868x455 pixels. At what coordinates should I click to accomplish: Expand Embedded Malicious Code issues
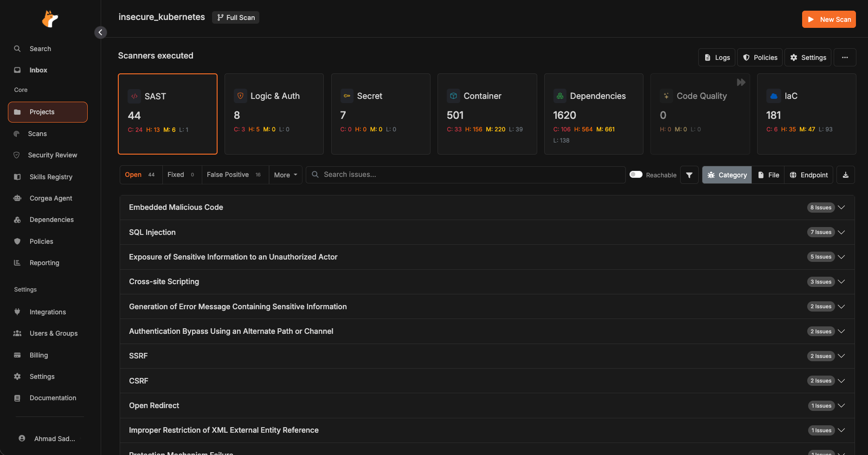[x=487, y=208]
